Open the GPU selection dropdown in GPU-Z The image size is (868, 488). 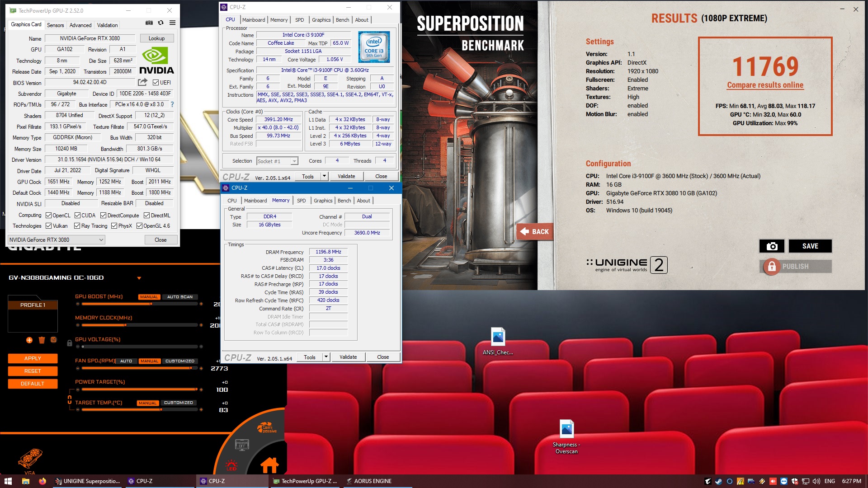click(x=57, y=240)
